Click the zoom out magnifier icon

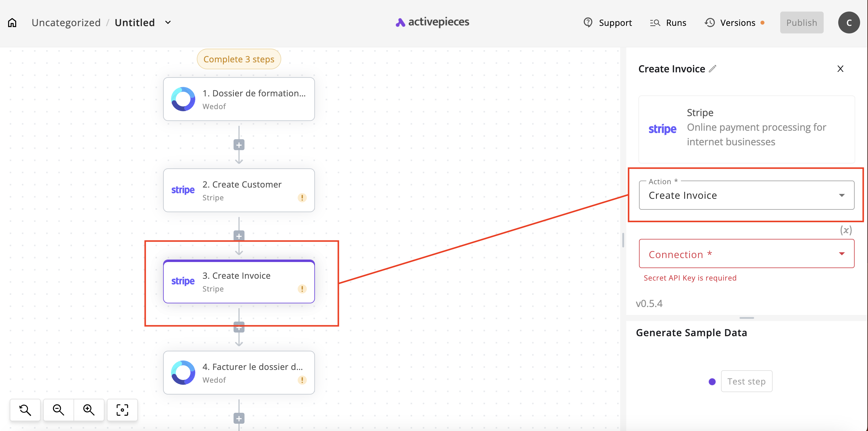pos(58,410)
